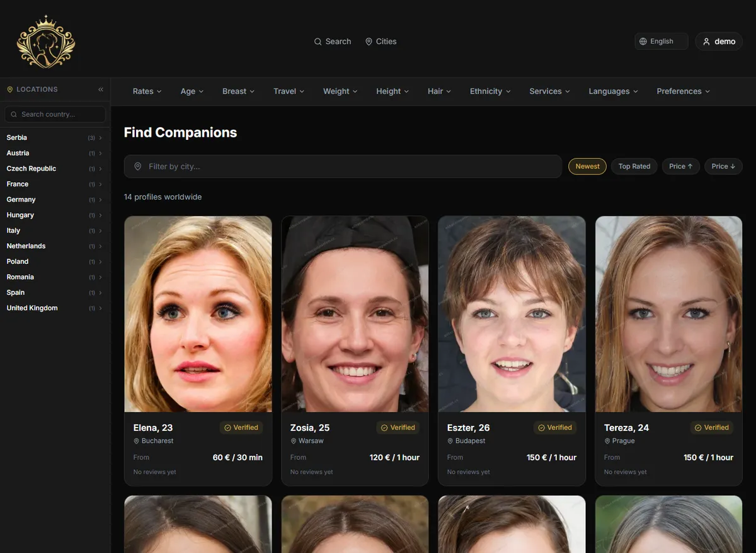This screenshot has width=756, height=553.
Task: Expand the Travel filter dropdown
Action: tap(289, 91)
